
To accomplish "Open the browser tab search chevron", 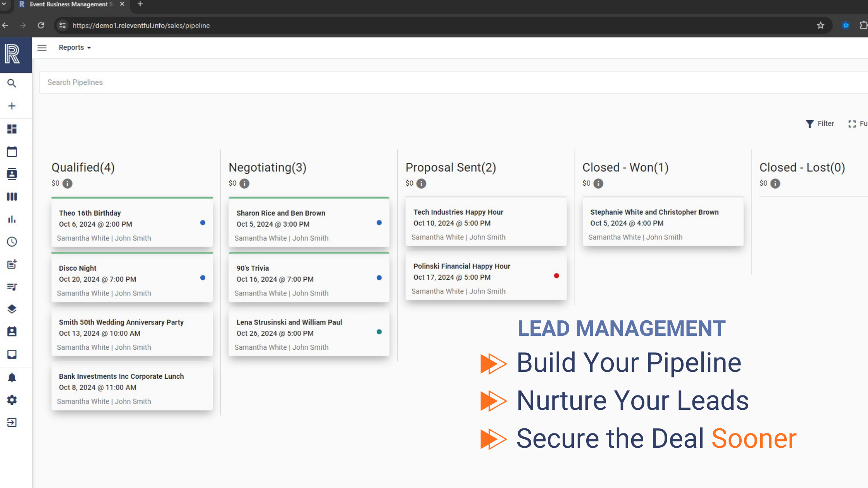I will 5,4.
